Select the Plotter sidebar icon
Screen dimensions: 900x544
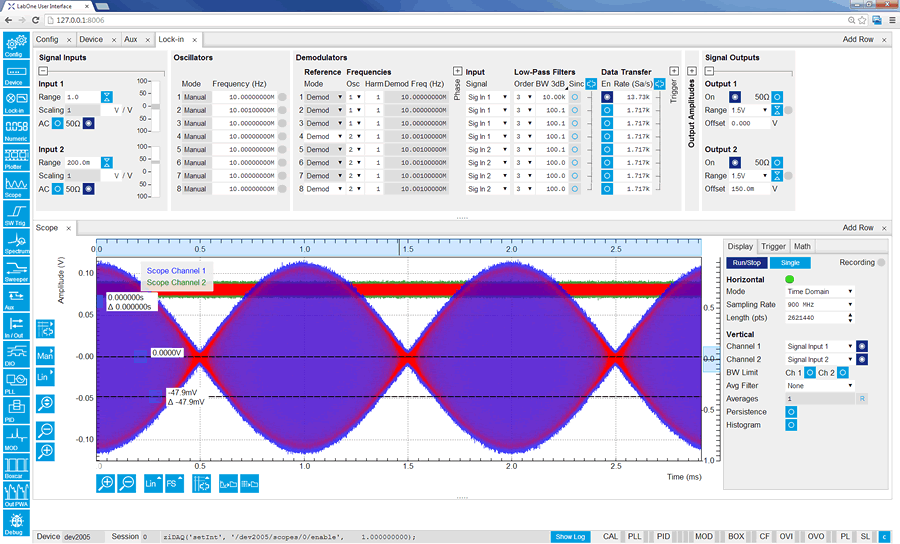pyautogui.click(x=15, y=156)
